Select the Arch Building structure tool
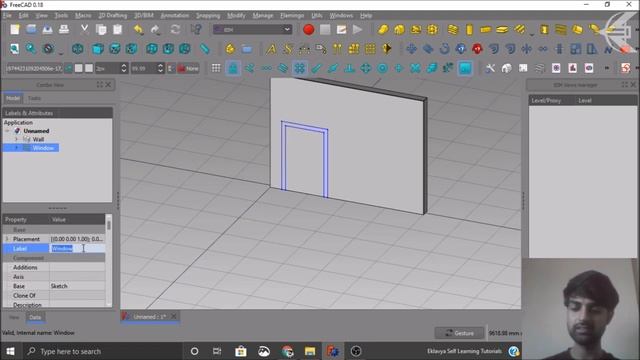Viewport: 640px width, 360px height. pyautogui.click(x=399, y=29)
